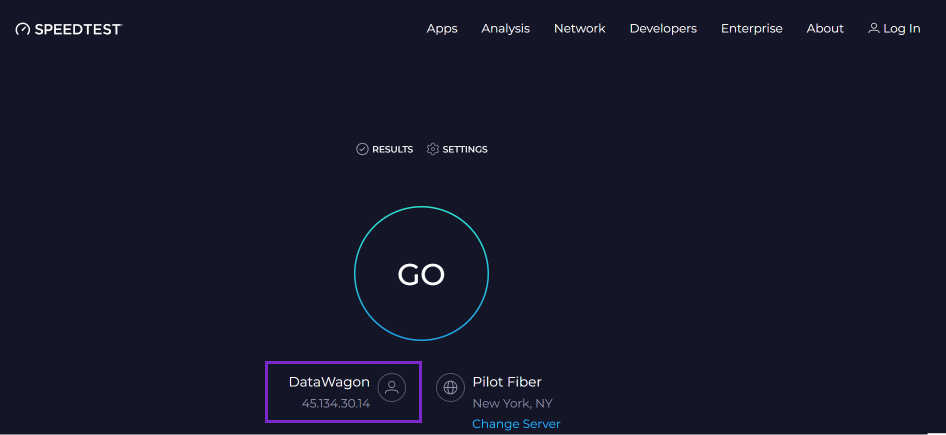The image size is (946, 435).
Task: Click the Log In link
Action: coord(901,28)
